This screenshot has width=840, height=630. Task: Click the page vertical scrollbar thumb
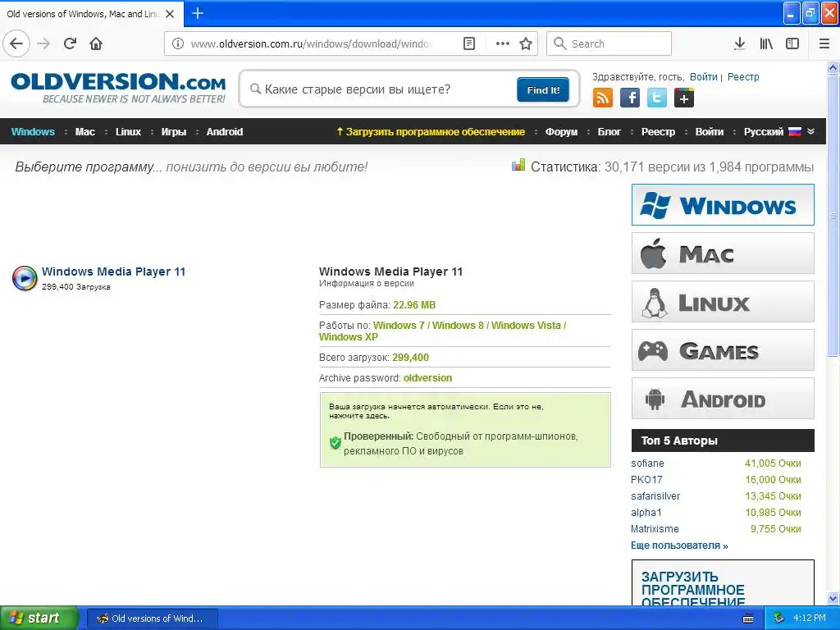(833, 215)
